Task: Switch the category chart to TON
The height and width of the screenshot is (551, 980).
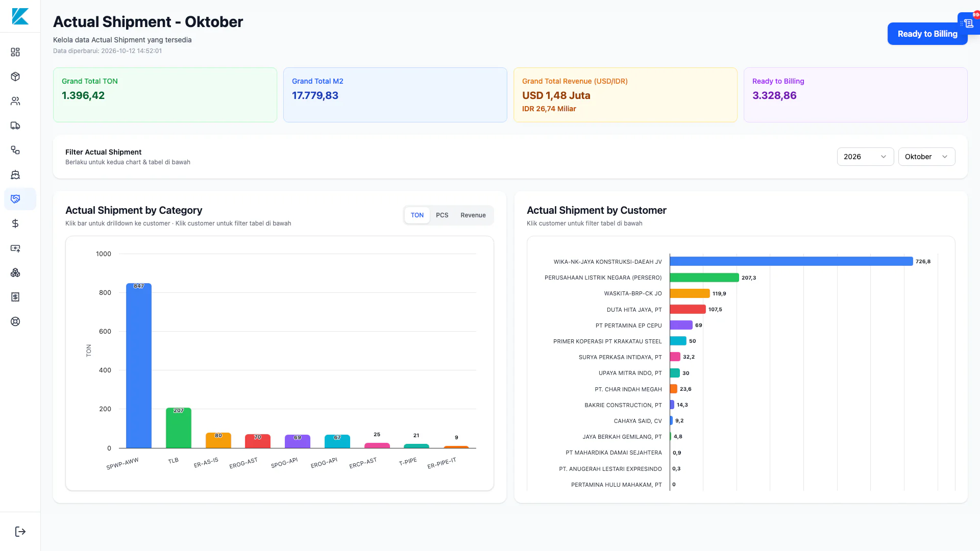Action: pyautogui.click(x=417, y=215)
